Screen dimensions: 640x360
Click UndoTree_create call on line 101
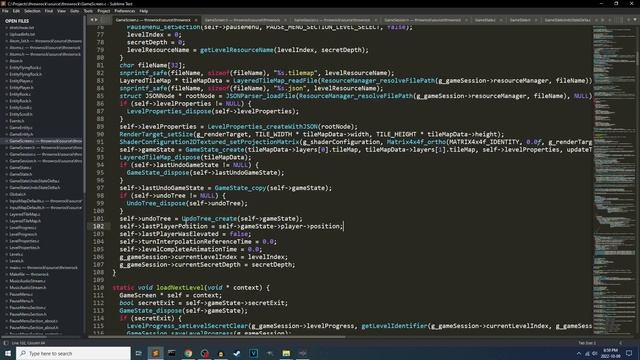pyautogui.click(x=209, y=219)
